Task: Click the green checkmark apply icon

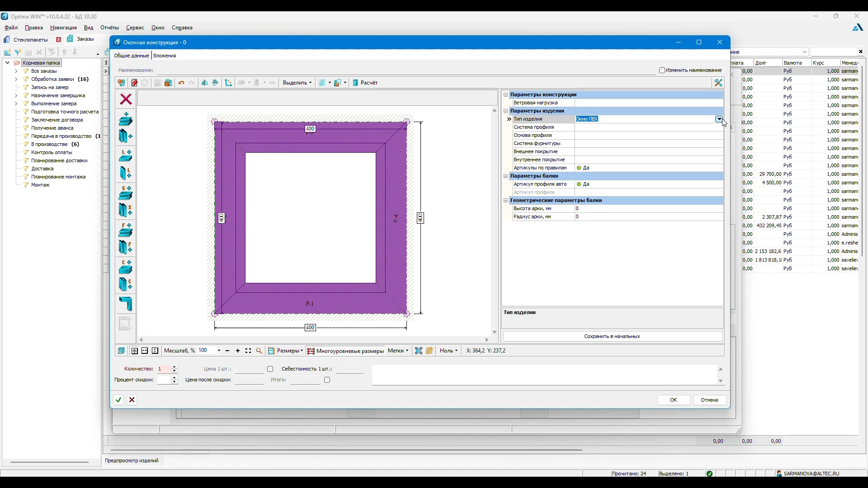Action: (x=118, y=400)
